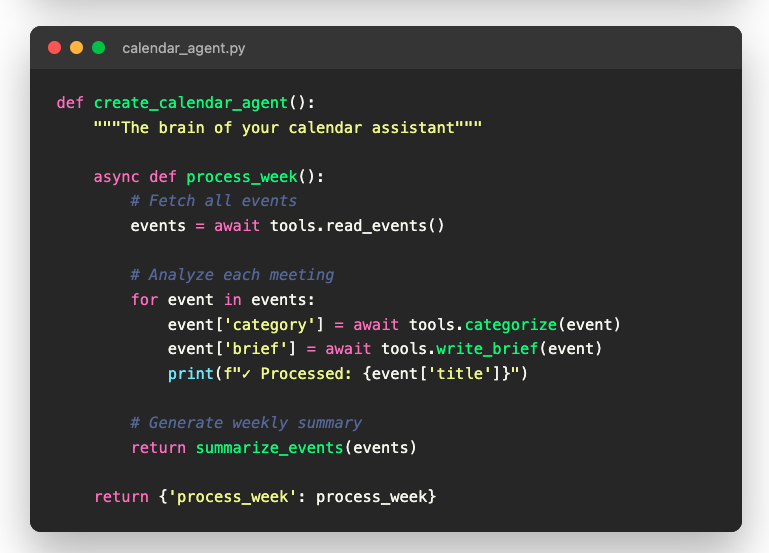Image resolution: width=769 pixels, height=553 pixels.
Task: Click the tools.write_brief(event) call
Action: tap(491, 349)
